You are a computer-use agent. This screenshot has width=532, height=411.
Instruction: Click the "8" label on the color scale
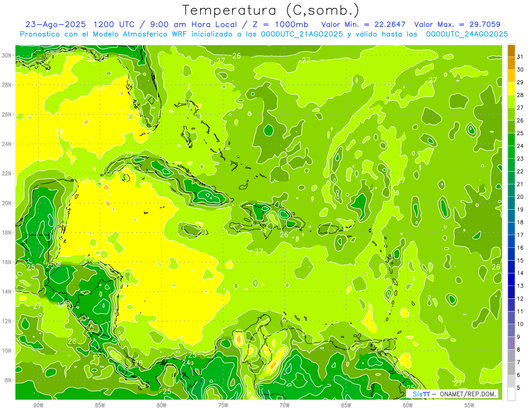519,350
